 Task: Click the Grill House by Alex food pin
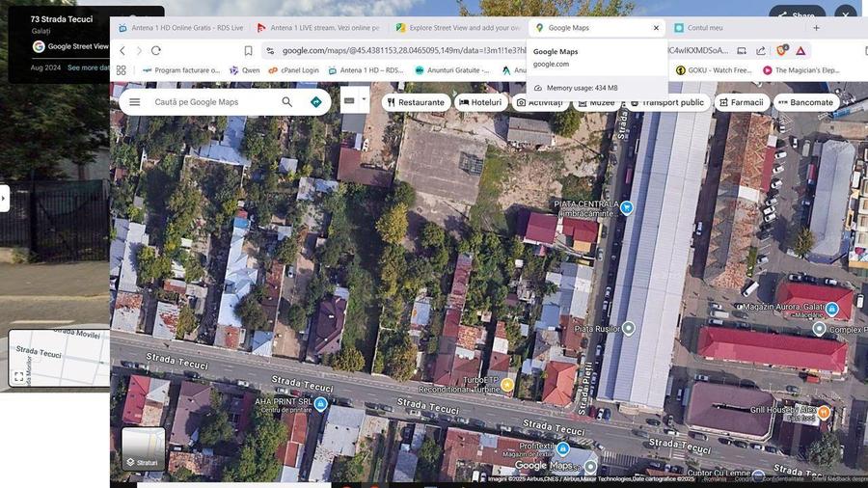pos(824,412)
